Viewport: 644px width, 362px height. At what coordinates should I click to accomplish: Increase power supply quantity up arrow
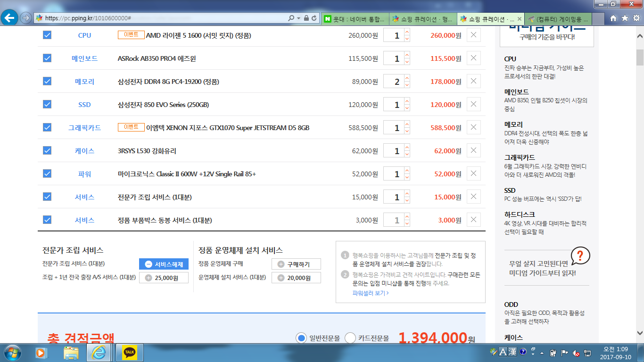click(407, 171)
